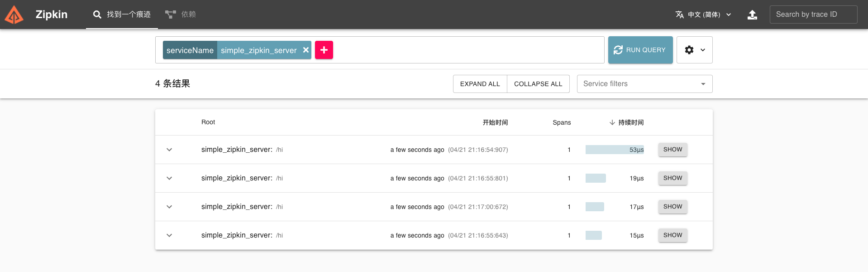Click COLLAPSE ALL
This screenshot has height=272, width=868.
click(538, 84)
